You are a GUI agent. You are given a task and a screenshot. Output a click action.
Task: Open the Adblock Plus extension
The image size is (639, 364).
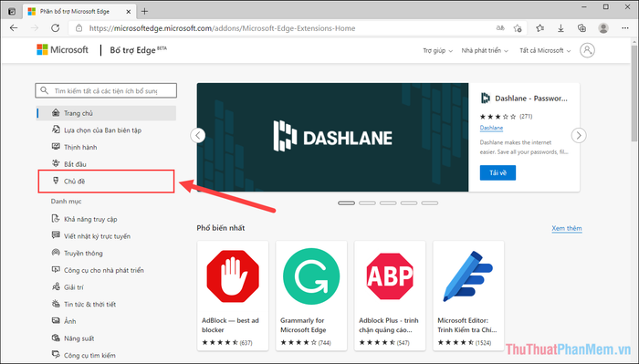[x=390, y=296]
